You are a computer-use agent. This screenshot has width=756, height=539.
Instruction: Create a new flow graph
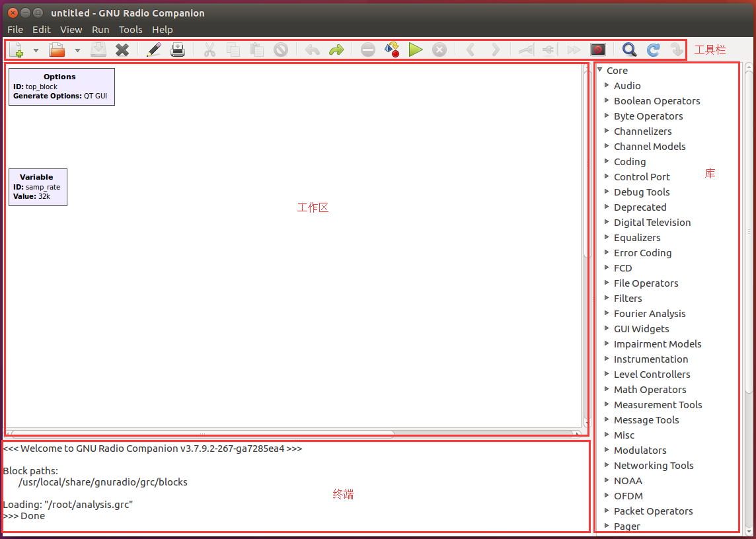pos(17,50)
